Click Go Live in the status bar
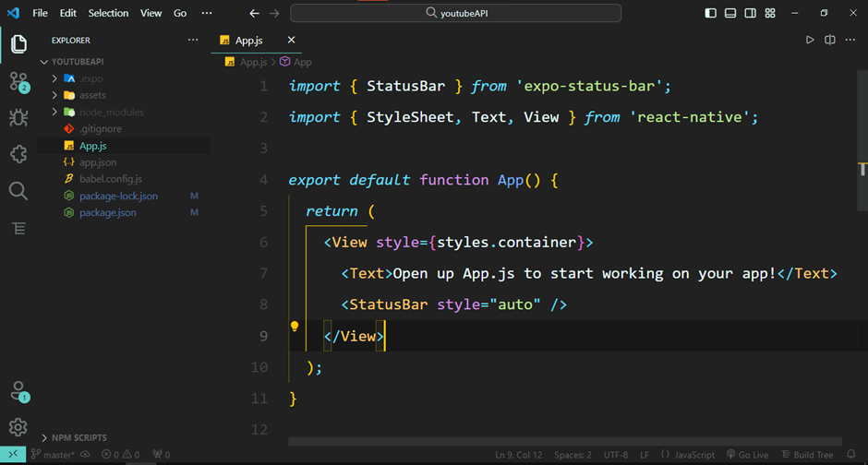Image resolution: width=868 pixels, height=465 pixels. point(747,455)
